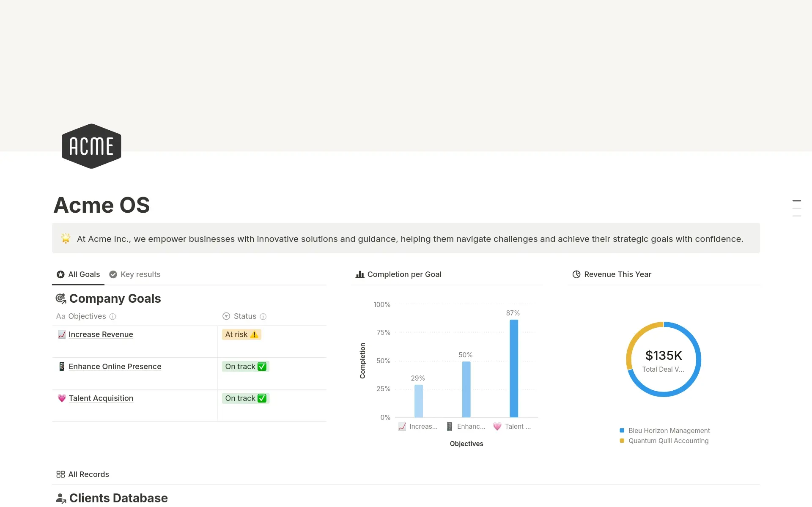Click the info icon beside Status column

(x=263, y=317)
